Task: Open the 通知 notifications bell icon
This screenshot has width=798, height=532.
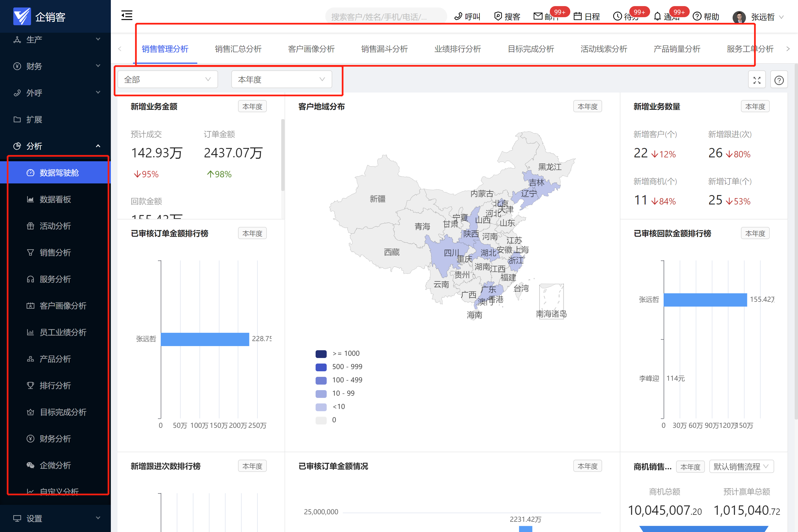Action: (x=658, y=16)
